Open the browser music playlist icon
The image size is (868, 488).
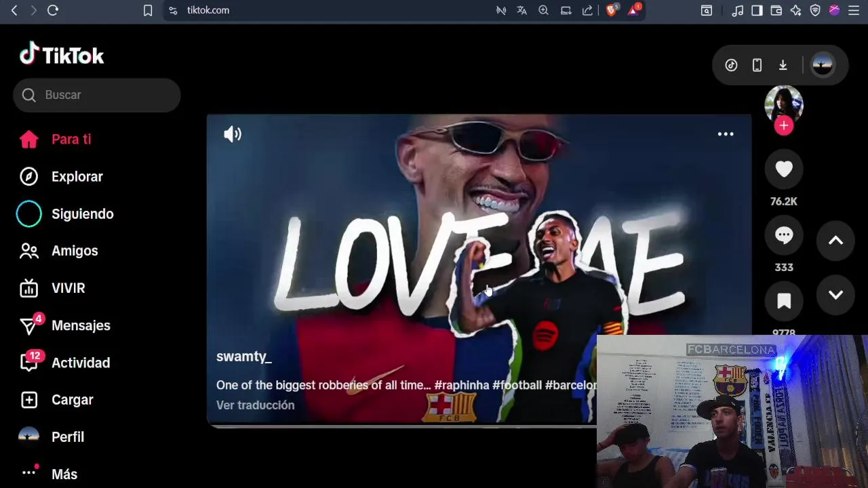(x=738, y=10)
